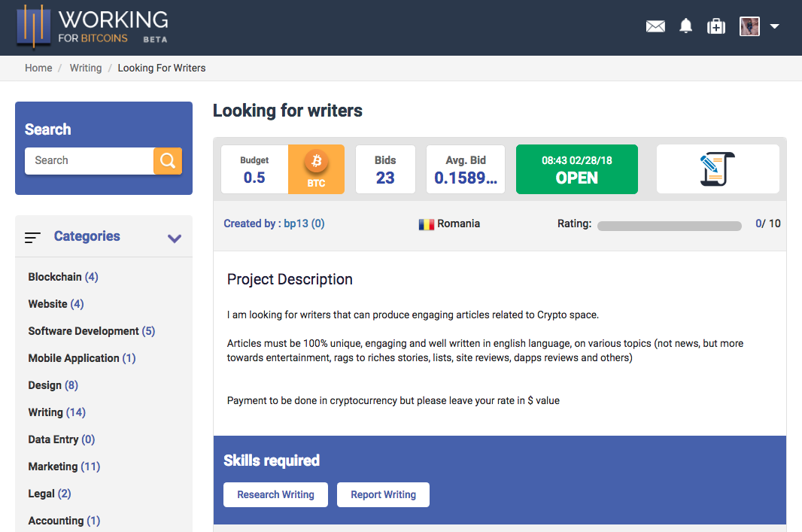Open the briefcase jobs icon
The height and width of the screenshot is (532, 802).
pyautogui.click(x=715, y=26)
